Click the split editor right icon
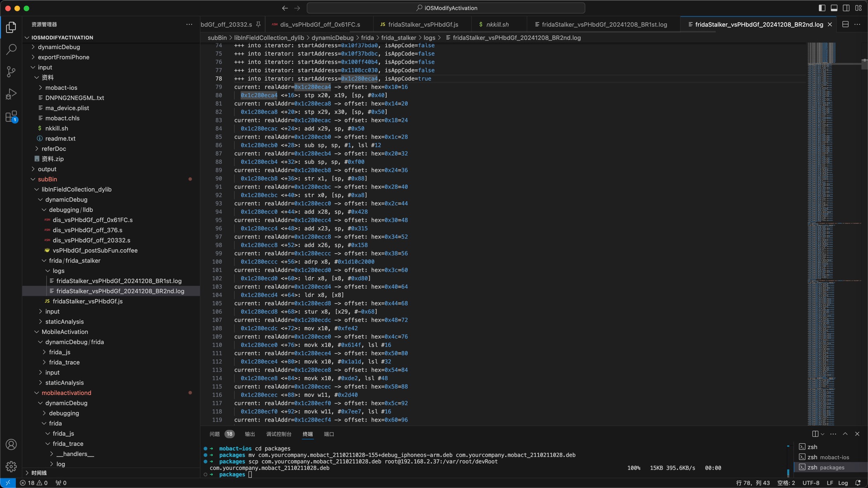The height and width of the screenshot is (488, 868). pos(845,24)
